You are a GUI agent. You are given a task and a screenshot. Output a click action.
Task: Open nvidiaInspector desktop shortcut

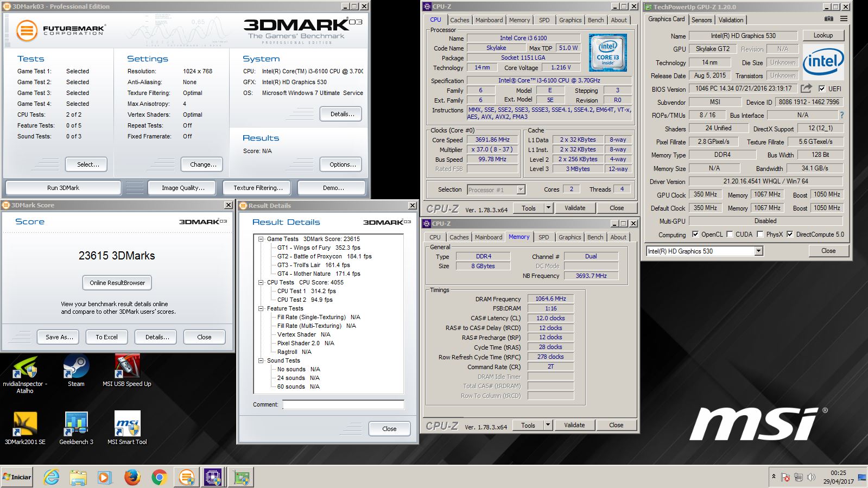pos(25,375)
